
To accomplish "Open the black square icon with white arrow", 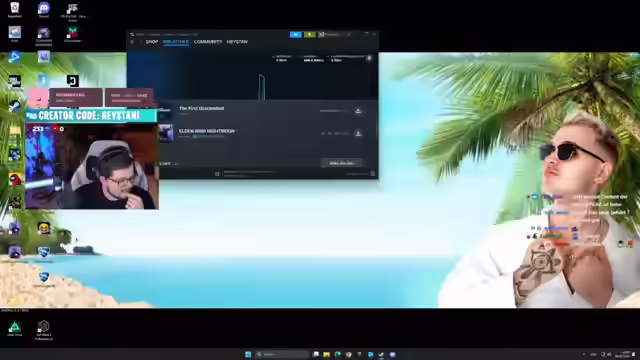I will coord(73,81).
